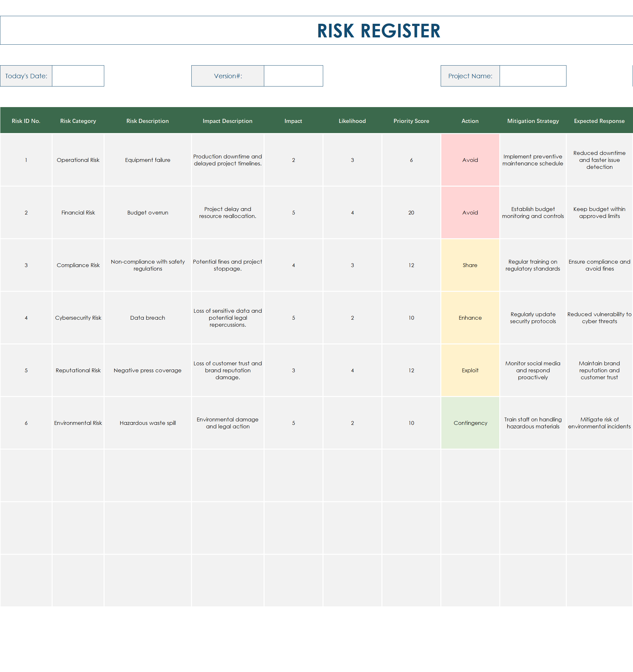
Task: Click Reduced vulnerability to cyber threats cell
Action: click(599, 318)
